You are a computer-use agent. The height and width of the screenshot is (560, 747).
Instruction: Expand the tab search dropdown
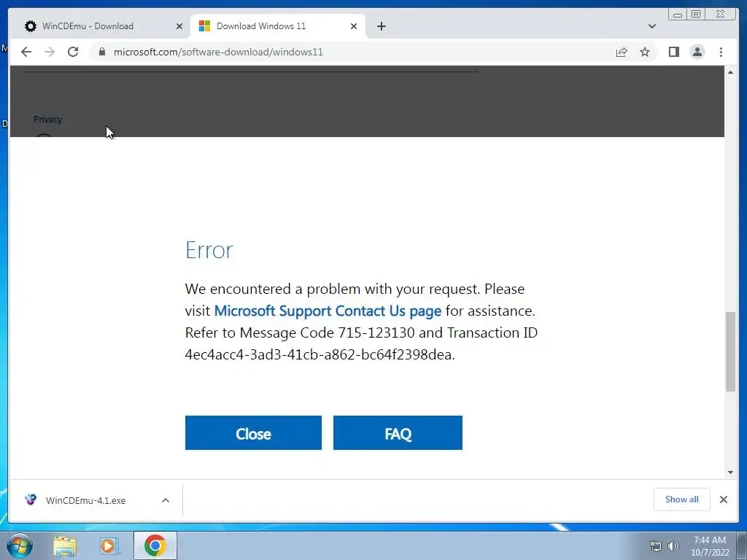(652, 26)
